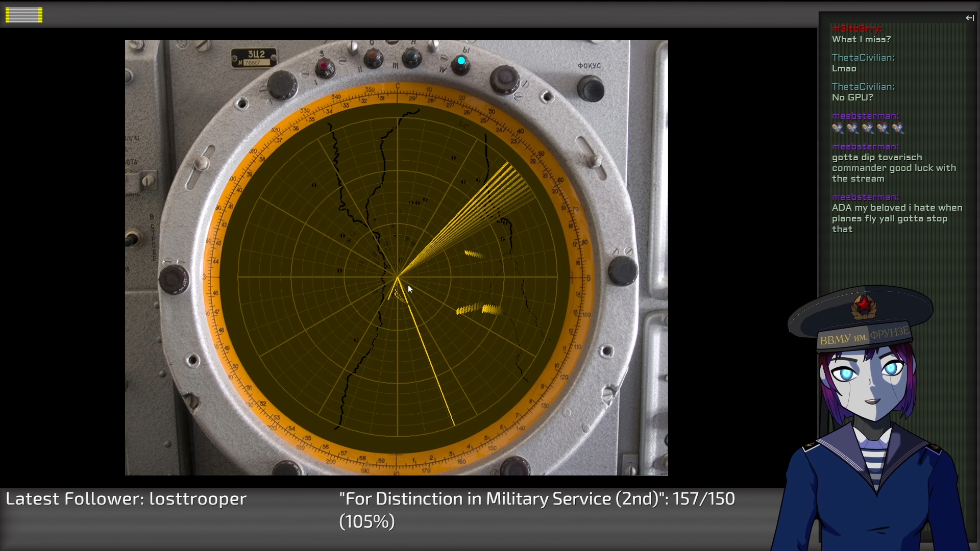Viewport: 980px width, 551px height.
Task: Click the Latest Follower losttrooper text
Action: pyautogui.click(x=126, y=498)
